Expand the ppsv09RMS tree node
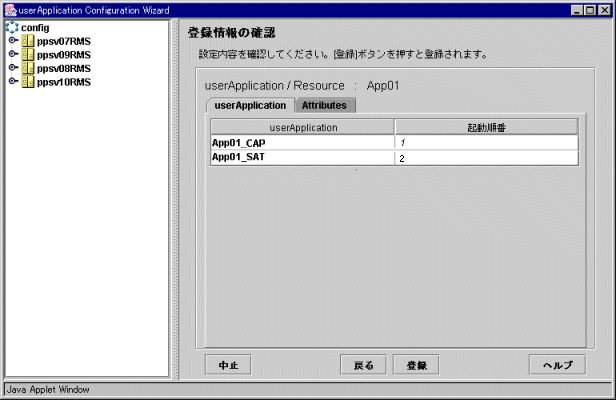 click(12, 55)
